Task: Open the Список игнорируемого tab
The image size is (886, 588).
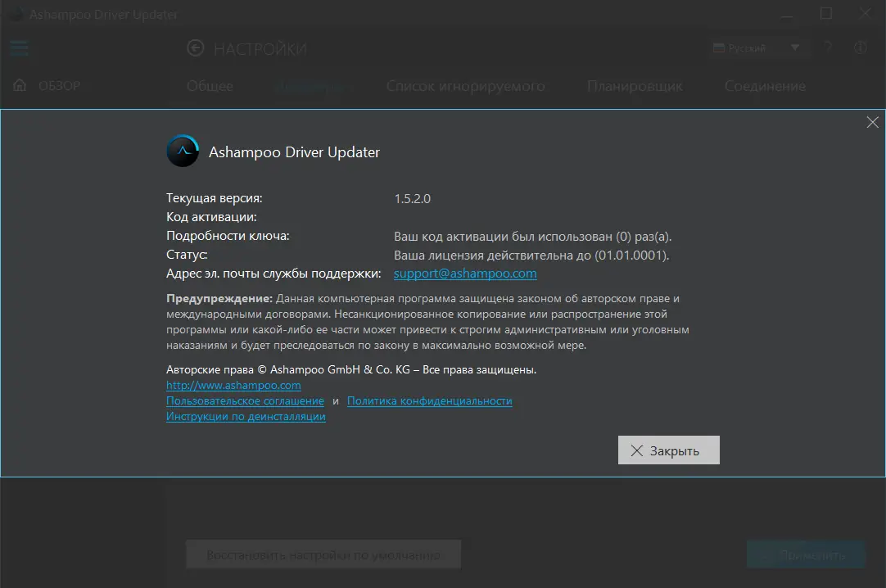Action: click(465, 85)
